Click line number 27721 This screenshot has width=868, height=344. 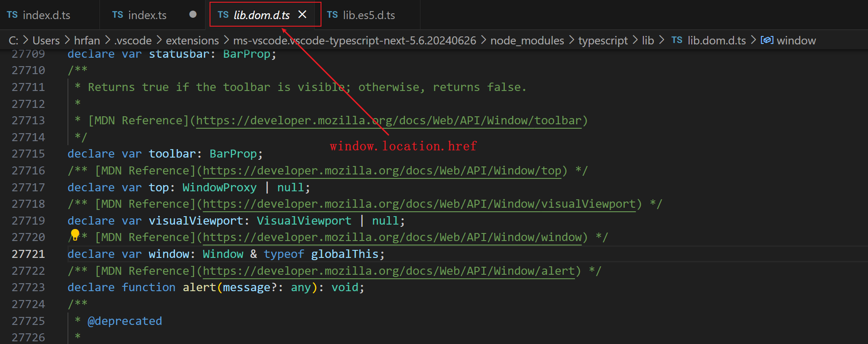28,254
